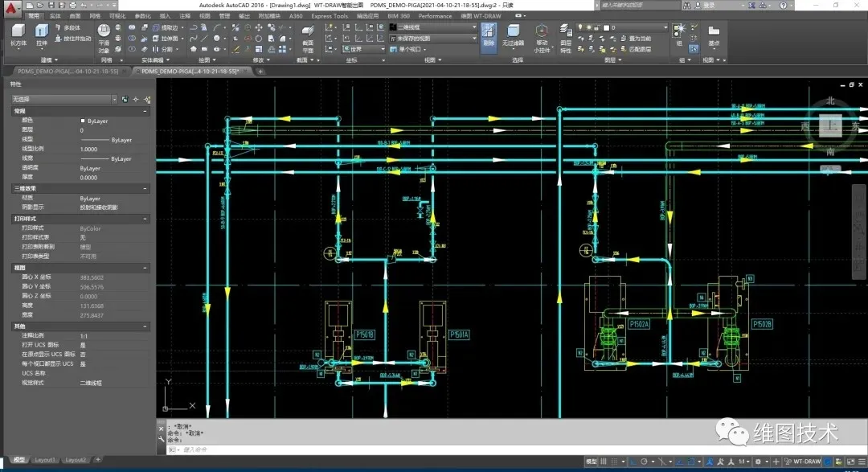This screenshot has width=868, height=472.
Task: Click the Save icon in quick access toolbar
Action: [51, 5]
